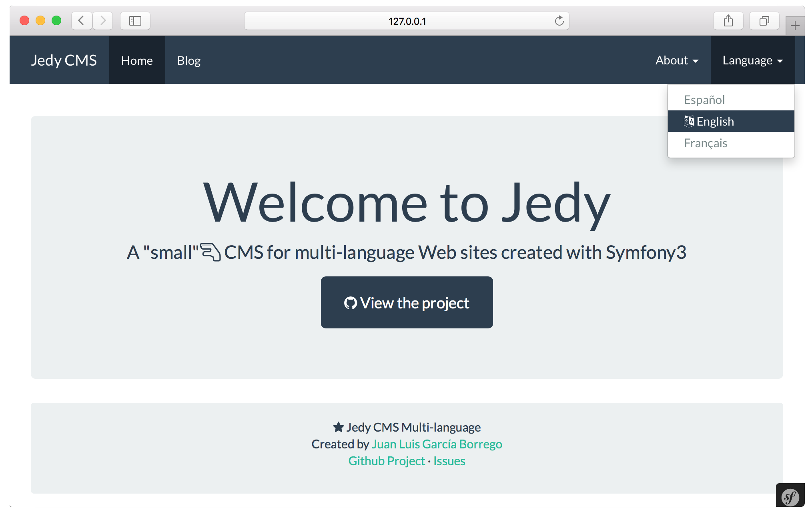Select Español from language list
This screenshot has width=812, height=516.
[704, 100]
